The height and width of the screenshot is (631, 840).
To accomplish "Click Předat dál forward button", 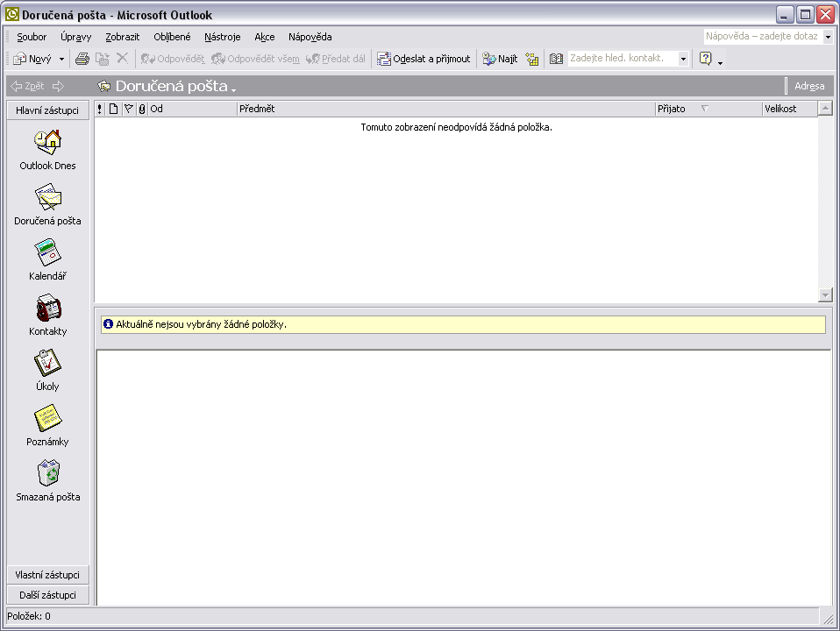I will pyautogui.click(x=335, y=59).
